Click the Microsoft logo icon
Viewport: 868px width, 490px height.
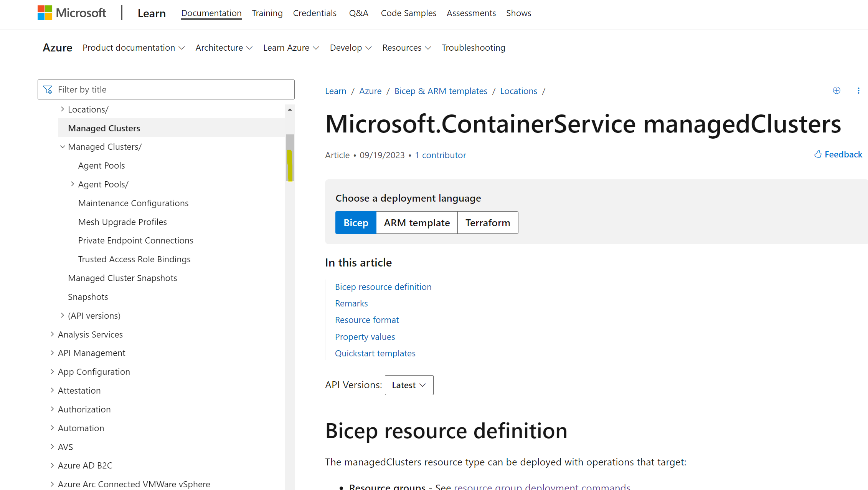[45, 13]
